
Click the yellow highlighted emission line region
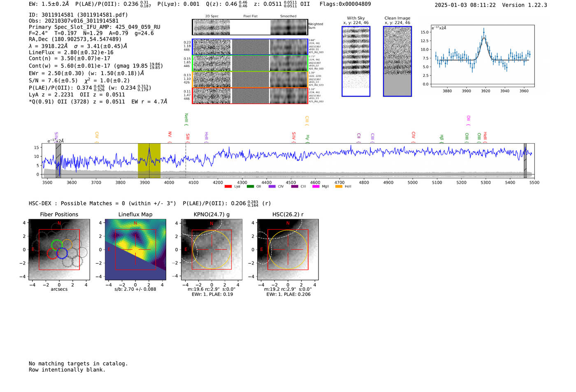(149, 160)
